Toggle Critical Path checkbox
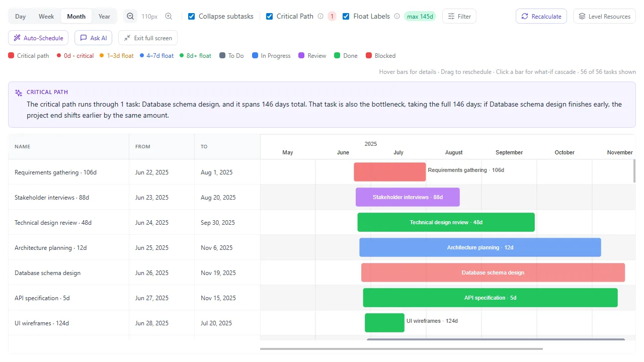The image size is (644, 362). coord(270,16)
